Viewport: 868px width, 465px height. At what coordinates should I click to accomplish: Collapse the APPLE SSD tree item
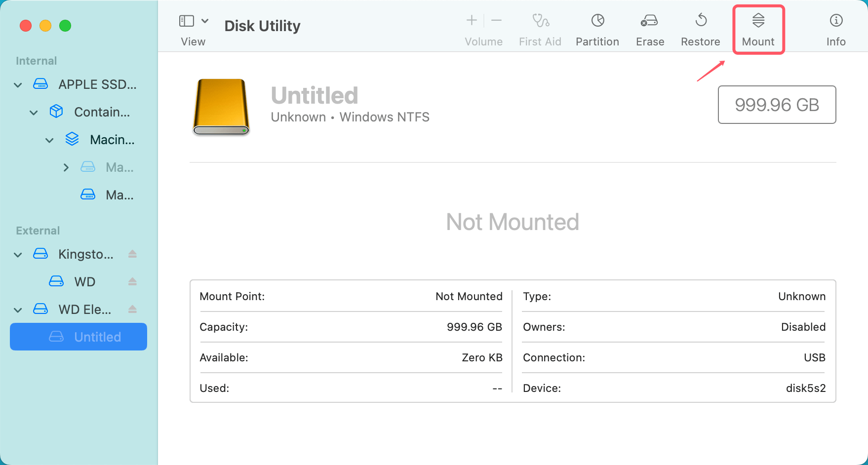click(x=18, y=84)
